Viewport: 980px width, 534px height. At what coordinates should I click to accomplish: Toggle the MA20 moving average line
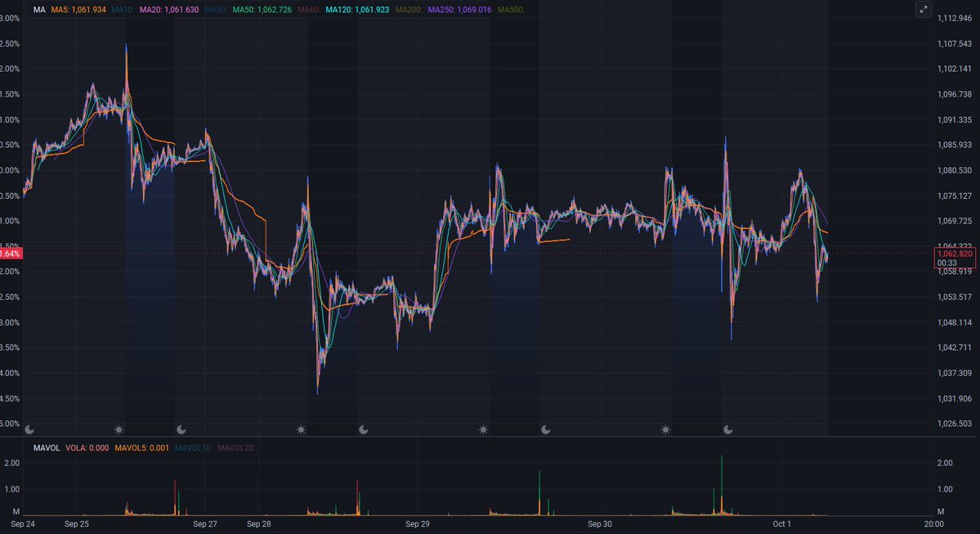tap(168, 10)
